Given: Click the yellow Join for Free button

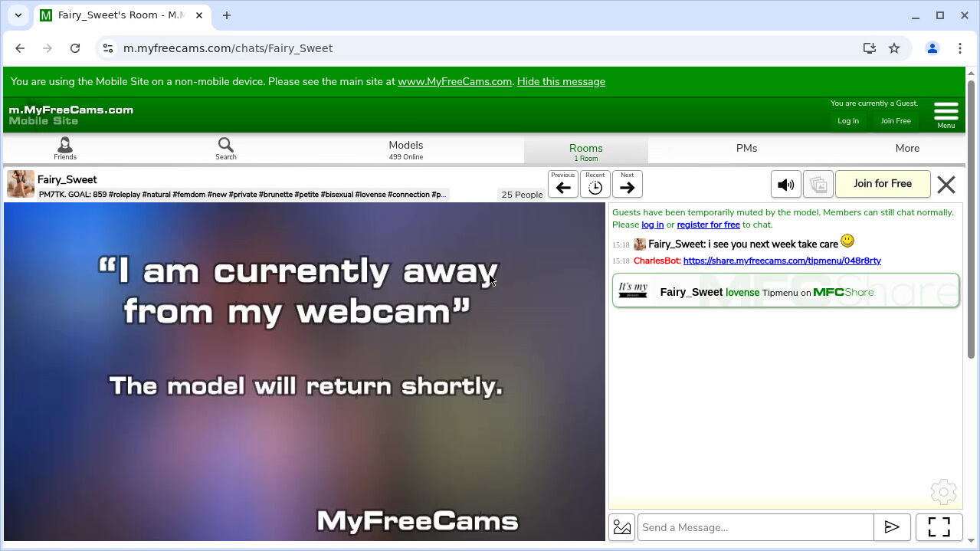Looking at the screenshot, I should pyautogui.click(x=882, y=184).
